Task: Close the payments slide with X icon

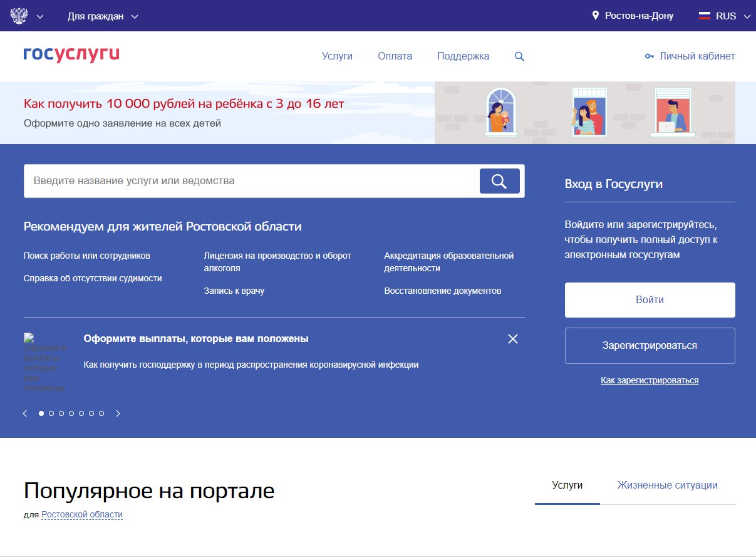Action: (x=513, y=339)
